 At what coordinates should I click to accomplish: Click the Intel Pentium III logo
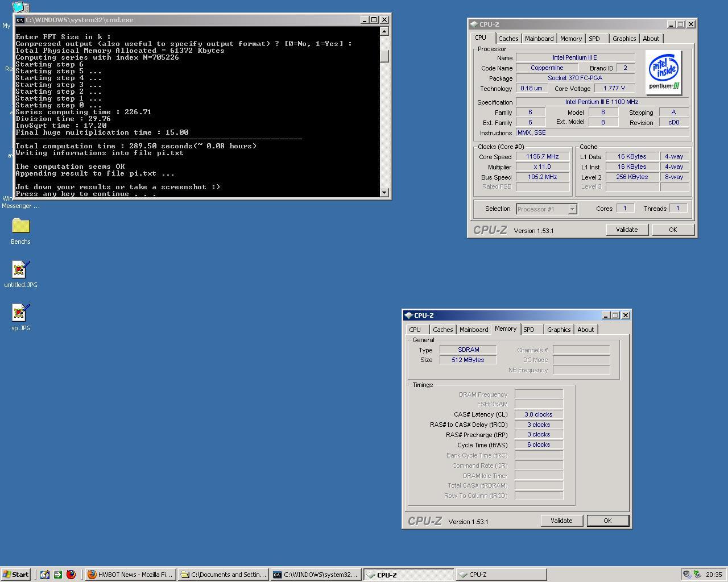click(x=664, y=73)
